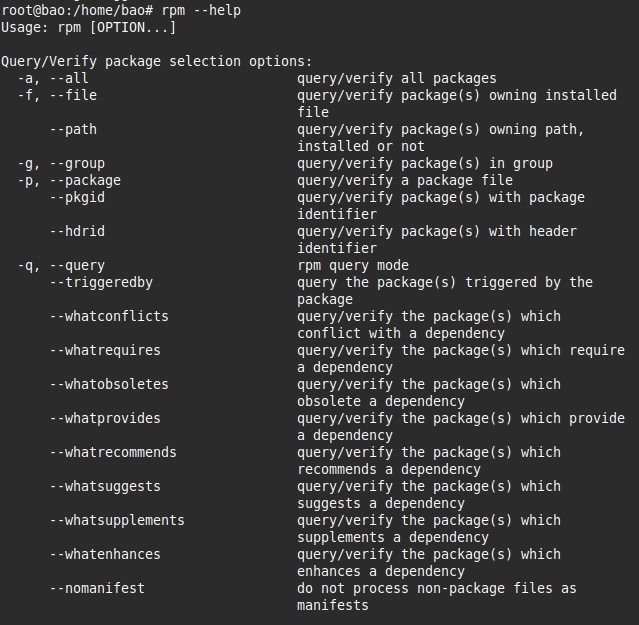639x625 pixels.
Task: Click the '--whatenhances' option text
Action: [x=105, y=554]
